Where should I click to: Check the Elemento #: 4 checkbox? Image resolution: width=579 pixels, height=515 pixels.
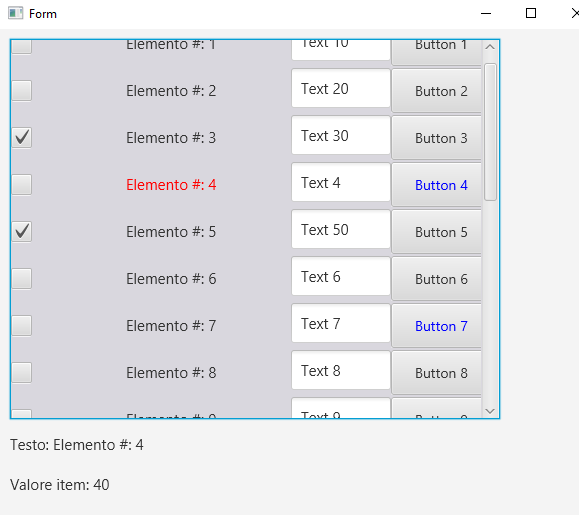[x=21, y=185]
